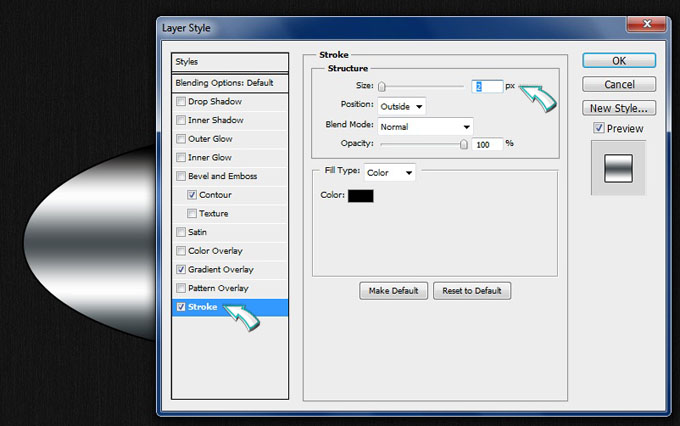Disable the Stroke effect checkbox

(180, 307)
